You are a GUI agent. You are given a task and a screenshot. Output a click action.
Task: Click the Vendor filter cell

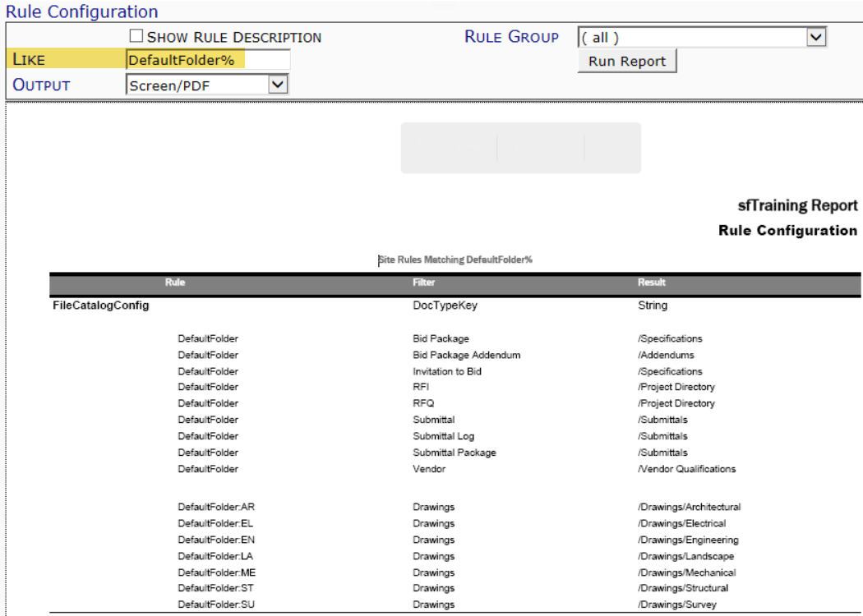(x=429, y=469)
